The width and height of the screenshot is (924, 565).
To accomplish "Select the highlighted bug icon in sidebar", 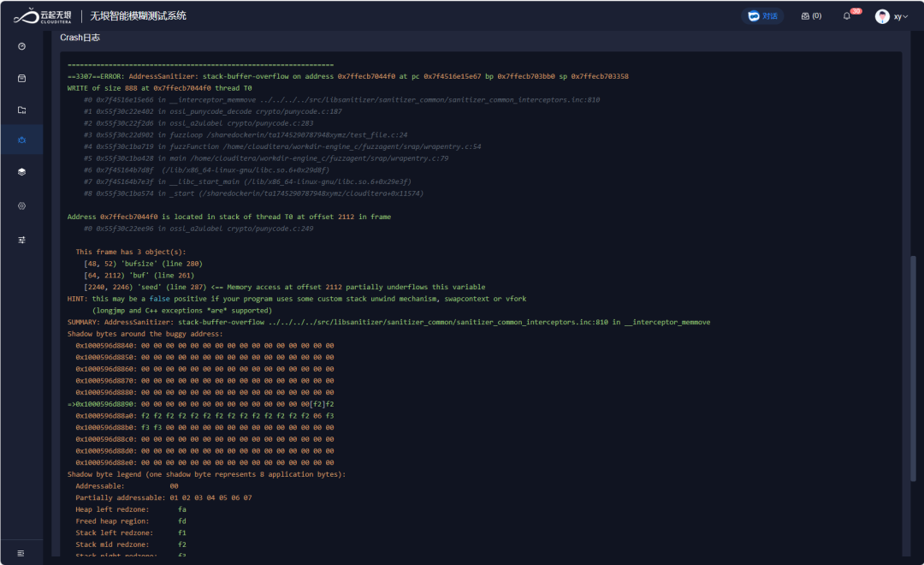I will (x=21, y=140).
